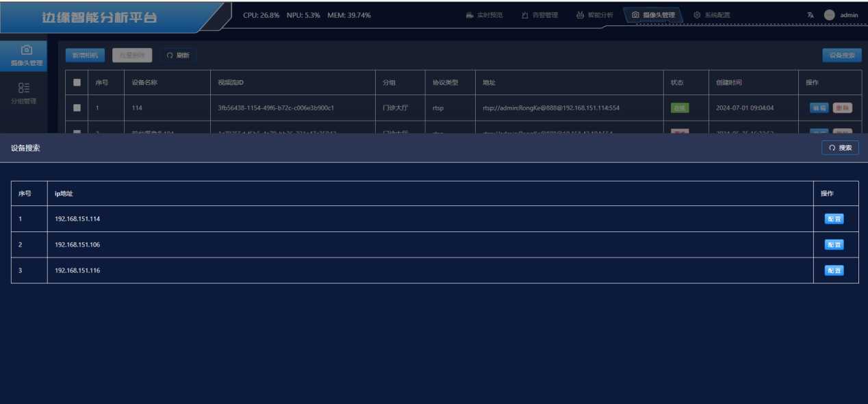Open 分组管理 via its sidebar list icon
Screen dimensions: 868x404
pos(24,88)
